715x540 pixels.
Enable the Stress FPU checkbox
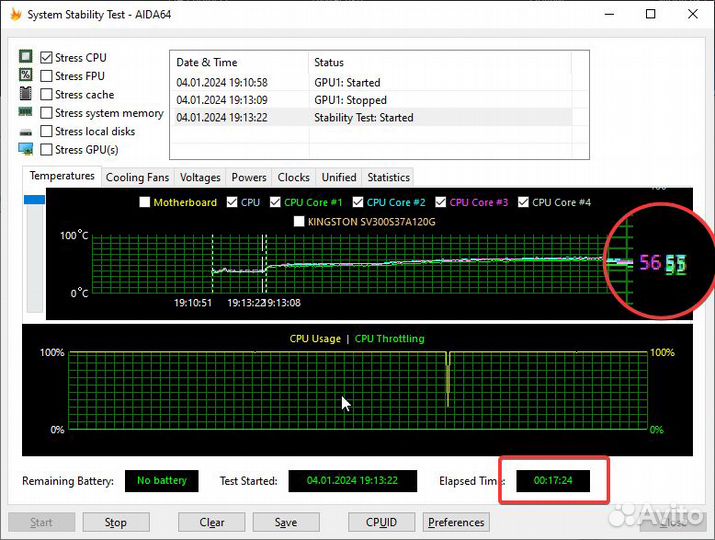pyautogui.click(x=46, y=76)
